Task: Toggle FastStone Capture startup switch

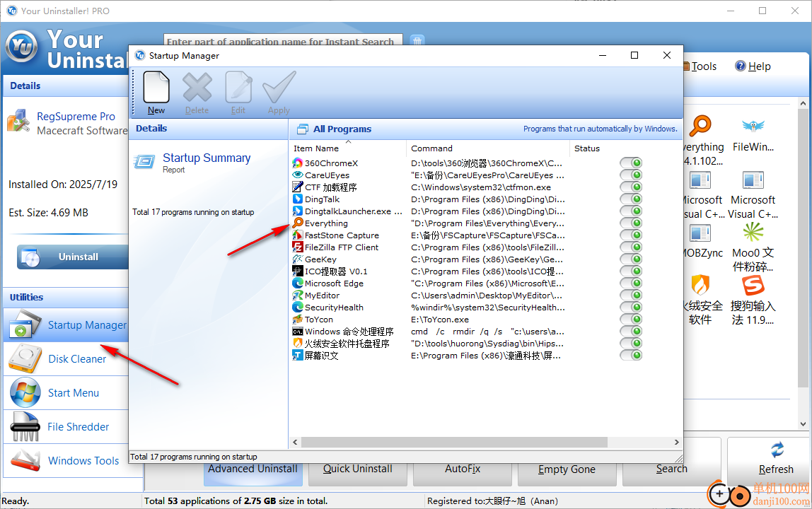Action: point(631,235)
